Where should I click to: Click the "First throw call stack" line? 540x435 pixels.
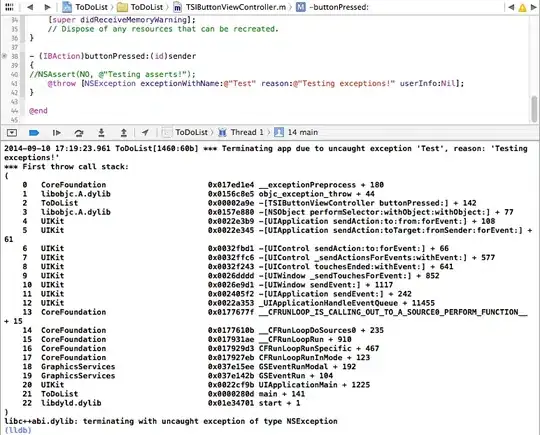[x=66, y=167]
